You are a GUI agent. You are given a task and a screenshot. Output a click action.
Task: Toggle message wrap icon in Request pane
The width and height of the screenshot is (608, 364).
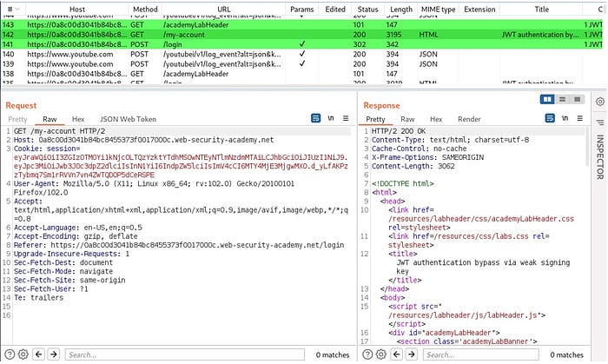pos(315,118)
